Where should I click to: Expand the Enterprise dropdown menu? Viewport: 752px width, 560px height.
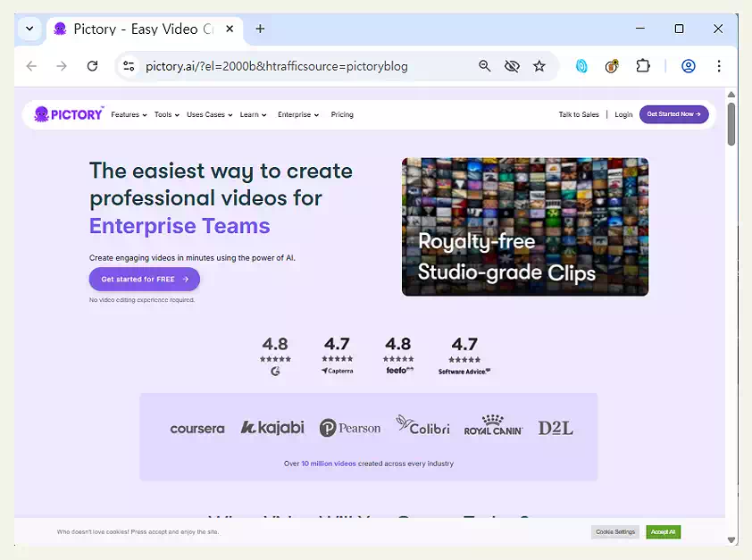click(x=297, y=115)
